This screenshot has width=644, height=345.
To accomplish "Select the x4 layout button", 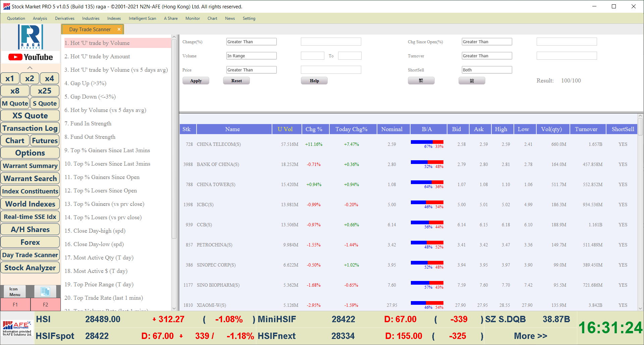I will 49,78.
